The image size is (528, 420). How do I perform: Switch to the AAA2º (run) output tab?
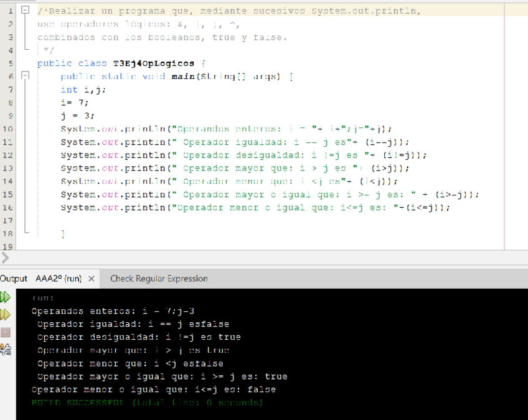click(58, 279)
